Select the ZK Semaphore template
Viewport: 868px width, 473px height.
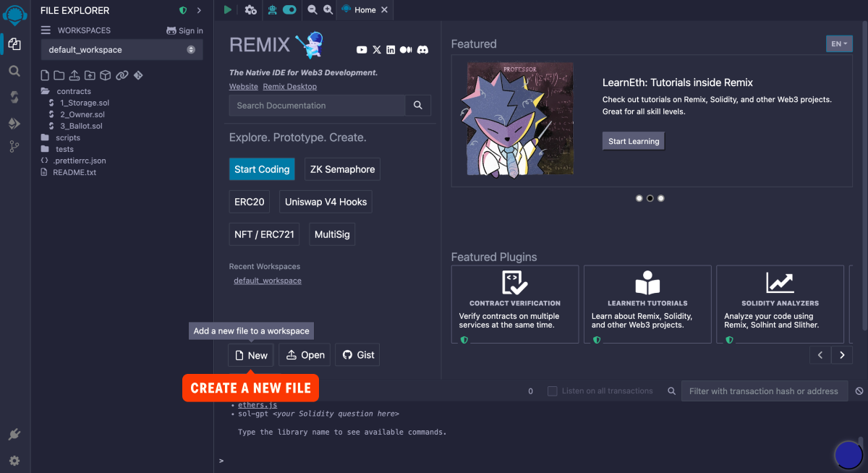pos(342,169)
